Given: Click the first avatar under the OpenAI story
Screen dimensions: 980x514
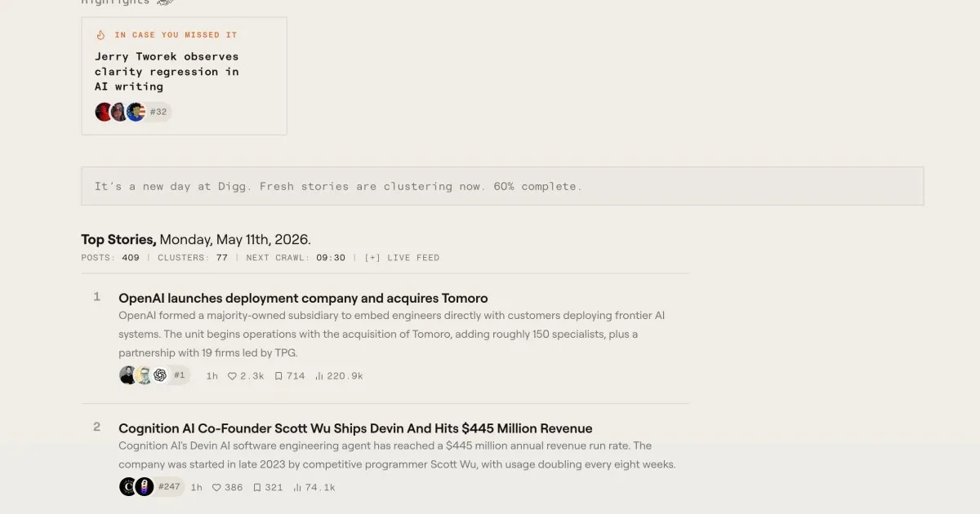Looking at the screenshot, I should (128, 375).
